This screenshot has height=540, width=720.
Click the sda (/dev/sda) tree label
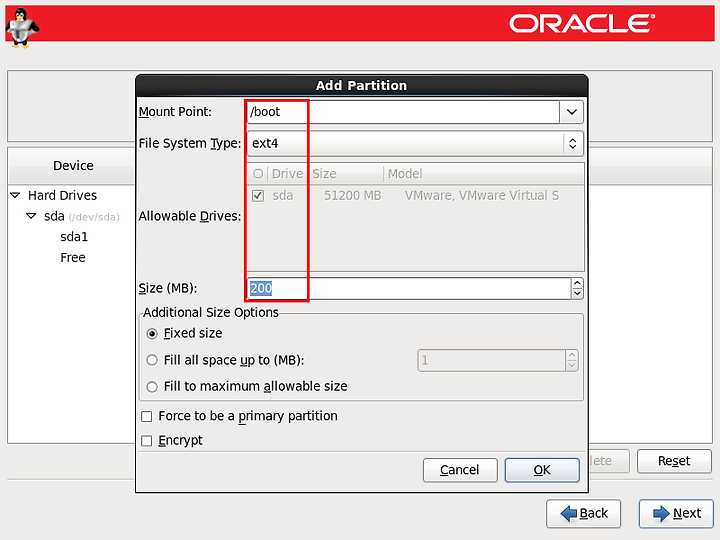coord(82,216)
